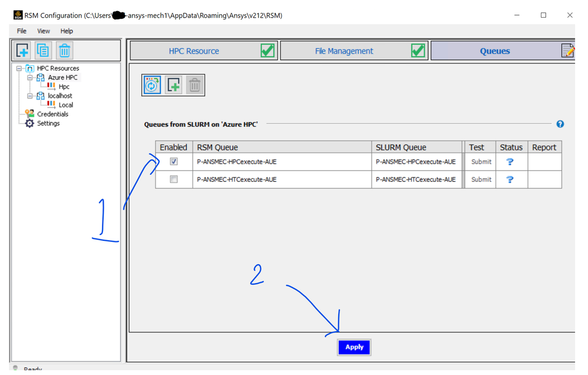Screen dimensions: 588x375
Task: Click the Status column header
Action: click(511, 147)
